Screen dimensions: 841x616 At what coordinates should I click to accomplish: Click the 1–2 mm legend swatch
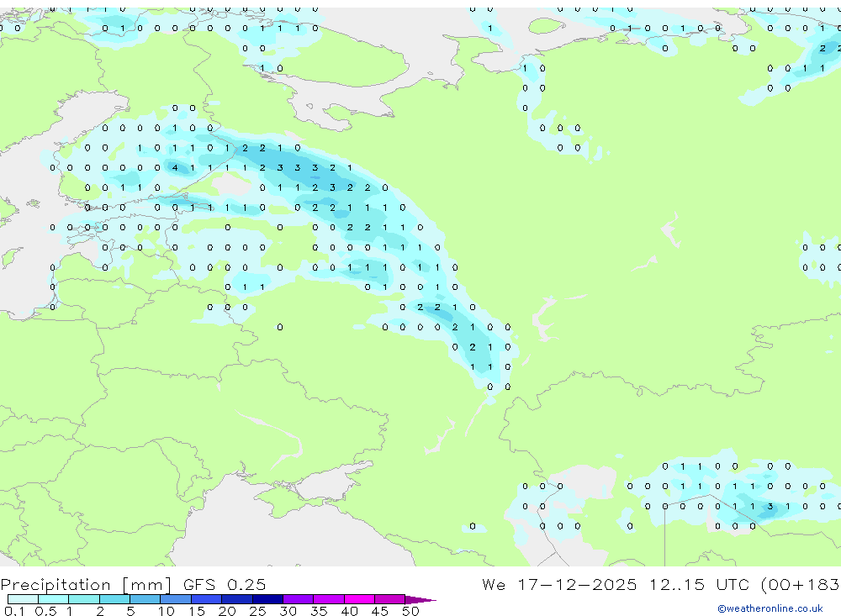click(x=84, y=599)
